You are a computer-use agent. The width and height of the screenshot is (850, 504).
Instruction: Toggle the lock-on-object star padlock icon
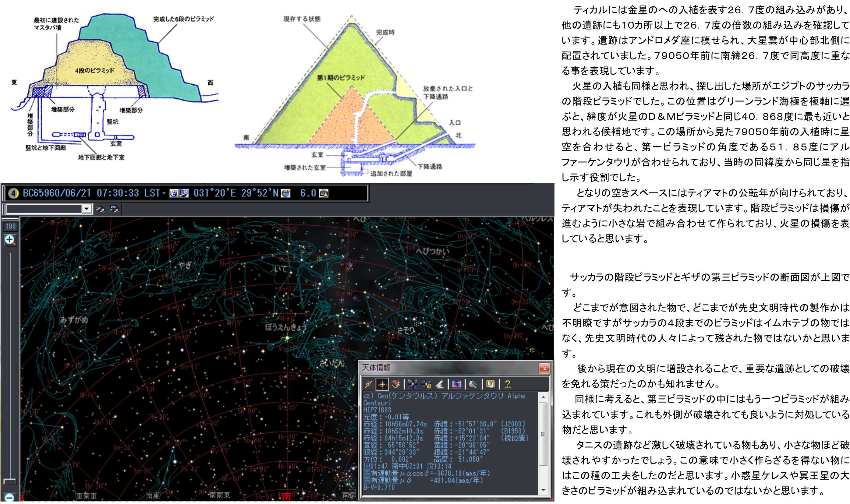click(426, 384)
